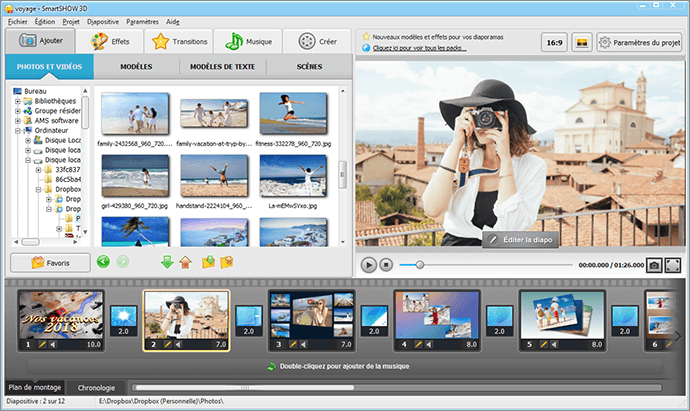The height and width of the screenshot is (411, 690).
Task: Click sound icon on slide 1
Action: (x=53, y=345)
